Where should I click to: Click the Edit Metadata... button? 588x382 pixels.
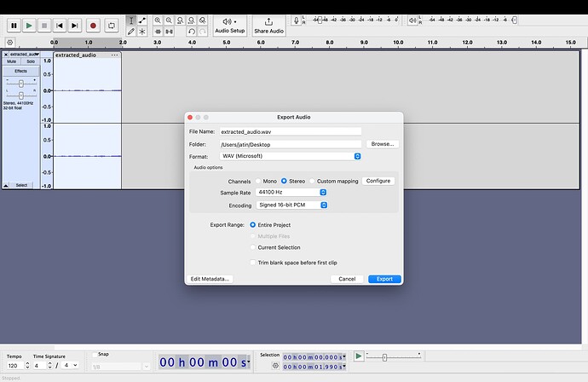pyautogui.click(x=210, y=279)
